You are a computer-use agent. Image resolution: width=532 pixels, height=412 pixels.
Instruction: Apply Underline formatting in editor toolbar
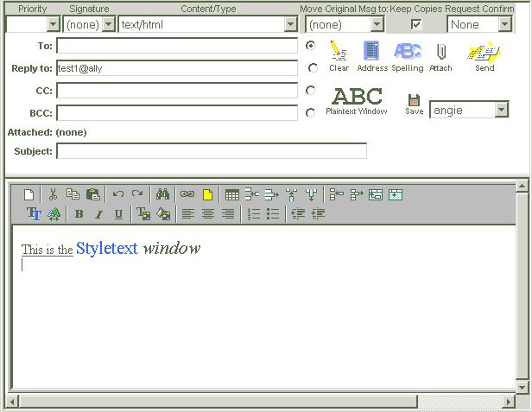[x=118, y=214]
